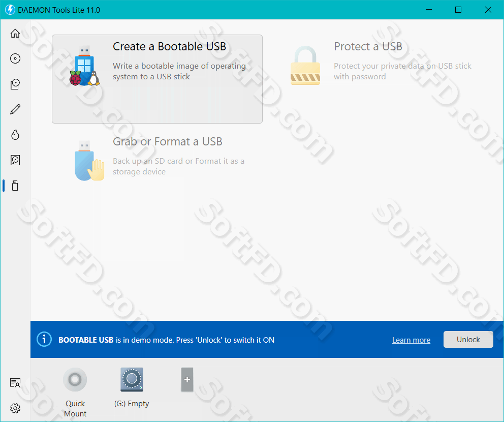Add a new virtual drive with plus
This screenshot has height=422, width=504.
tap(187, 379)
